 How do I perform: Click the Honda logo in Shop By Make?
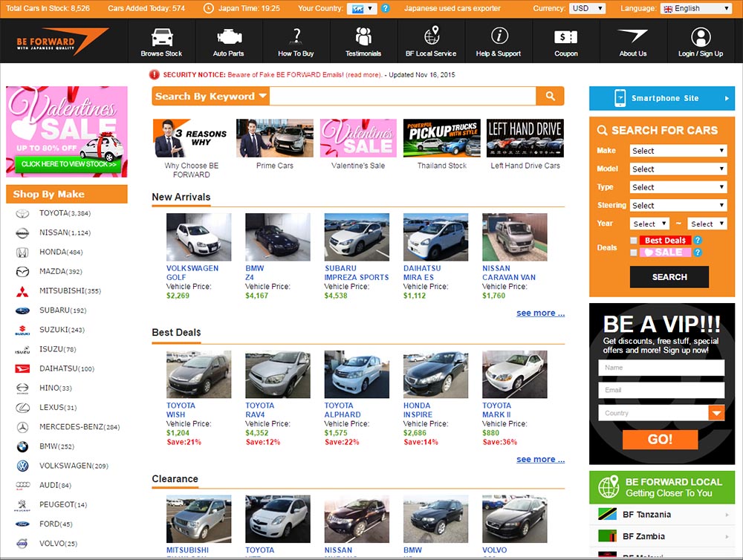22,253
